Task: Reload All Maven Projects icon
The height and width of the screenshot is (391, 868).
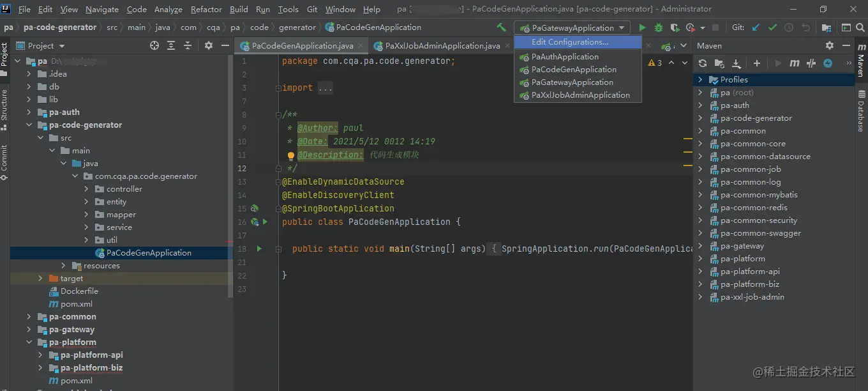Action: [x=703, y=63]
